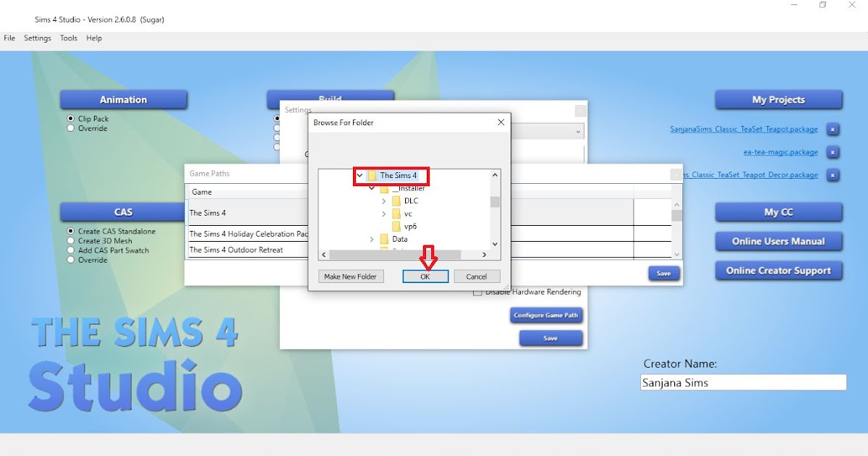Screen dimensions: 868x456
Task: Open the Help menu
Action: [x=94, y=38]
